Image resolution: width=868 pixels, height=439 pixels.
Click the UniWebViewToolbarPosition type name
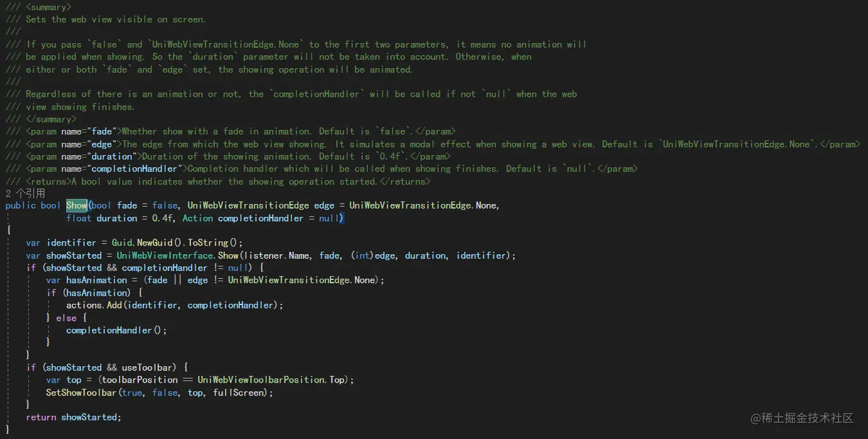click(x=261, y=380)
